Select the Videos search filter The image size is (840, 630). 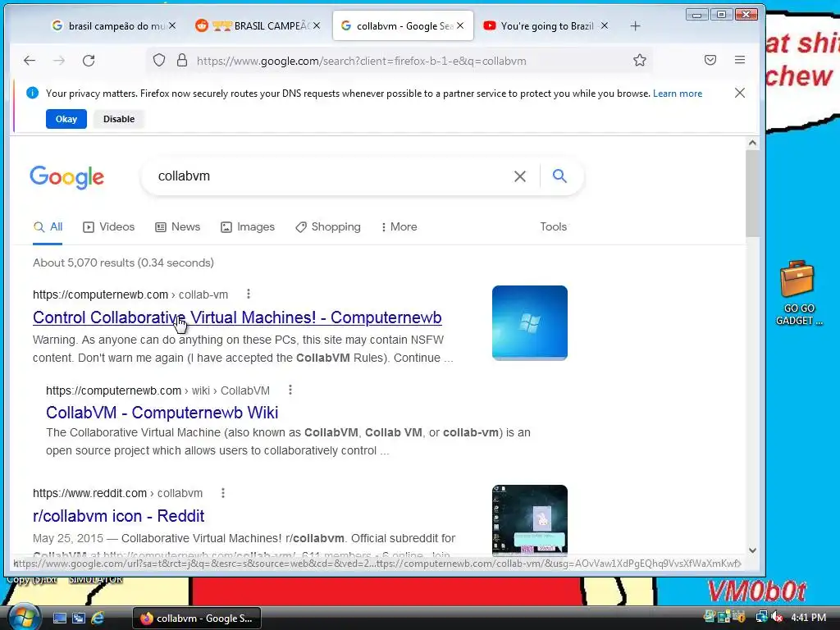[109, 226]
